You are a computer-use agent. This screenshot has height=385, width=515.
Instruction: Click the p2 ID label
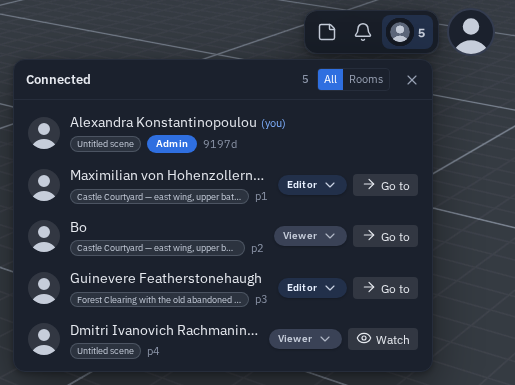pos(257,248)
